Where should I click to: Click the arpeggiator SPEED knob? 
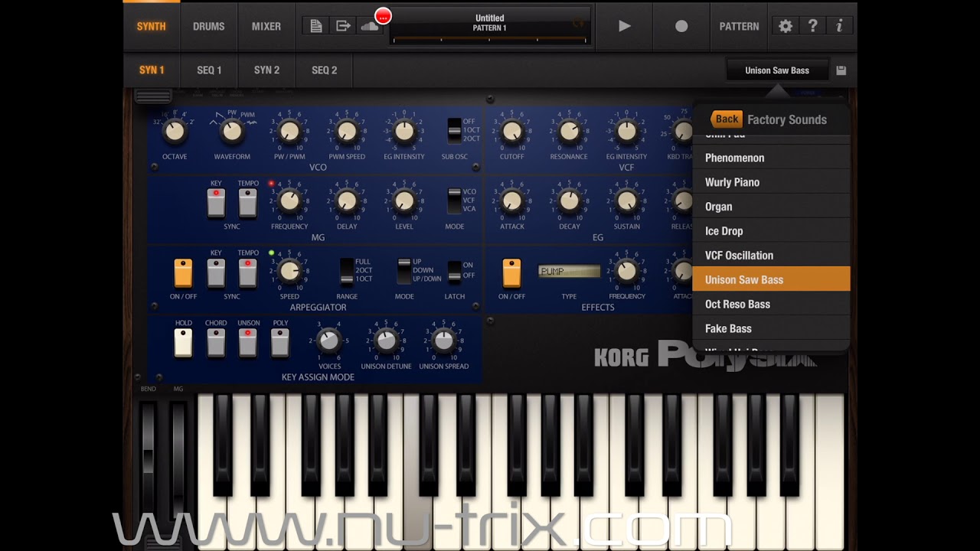point(289,270)
